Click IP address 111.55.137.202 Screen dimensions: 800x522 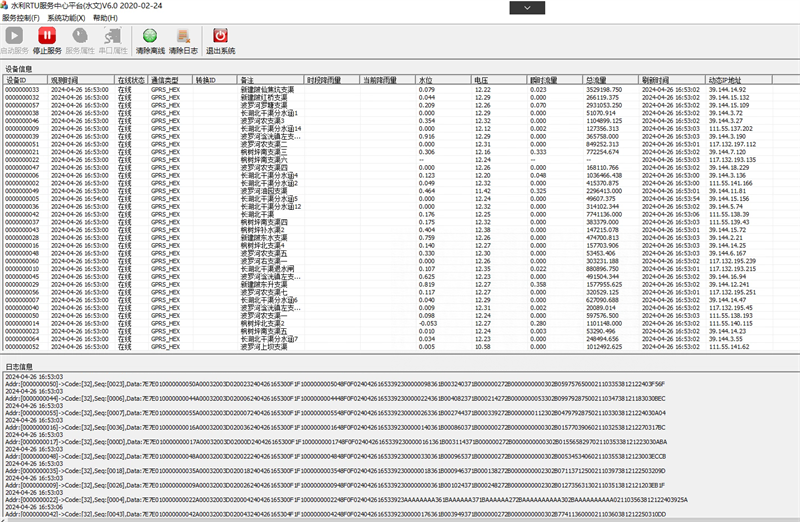[731, 129]
